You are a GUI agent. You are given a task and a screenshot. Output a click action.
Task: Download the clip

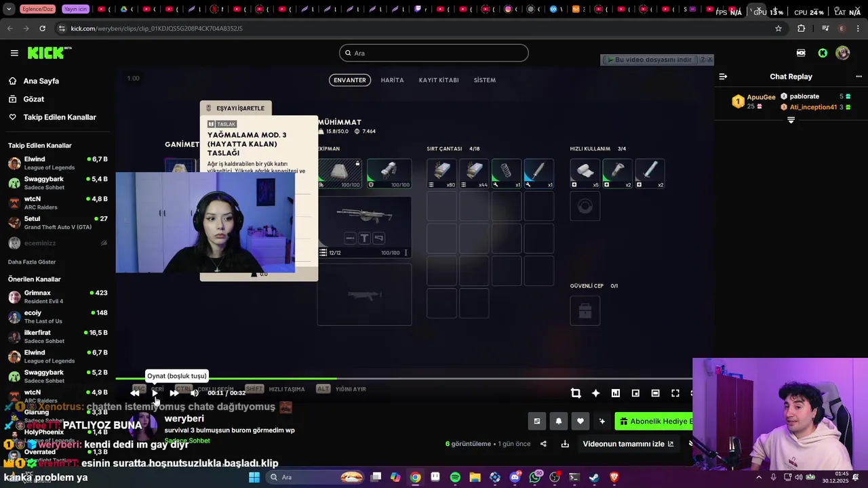pyautogui.click(x=565, y=444)
